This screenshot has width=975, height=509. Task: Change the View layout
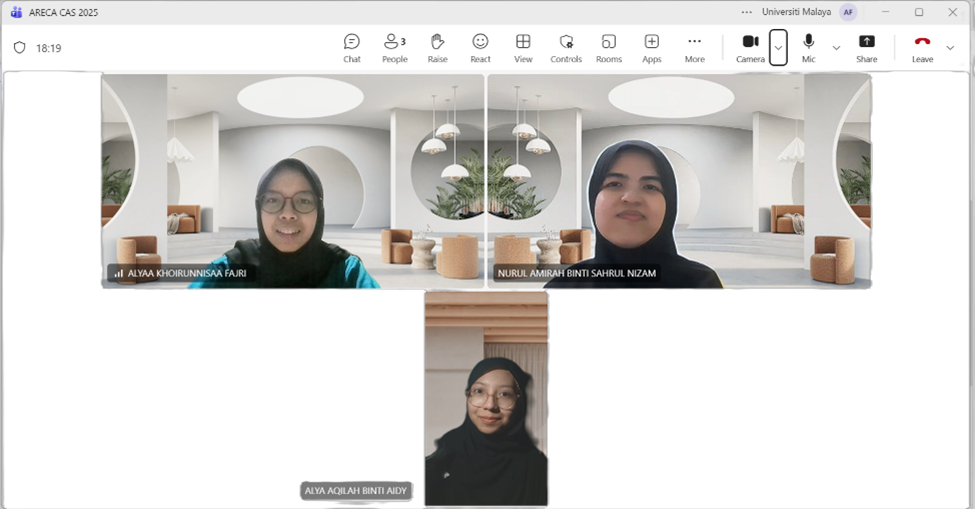tap(523, 48)
